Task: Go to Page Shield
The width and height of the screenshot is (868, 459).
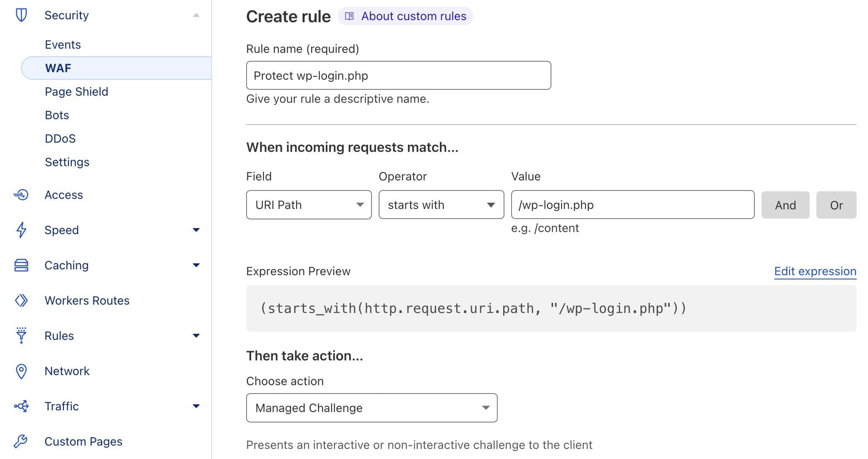Action: coord(76,91)
